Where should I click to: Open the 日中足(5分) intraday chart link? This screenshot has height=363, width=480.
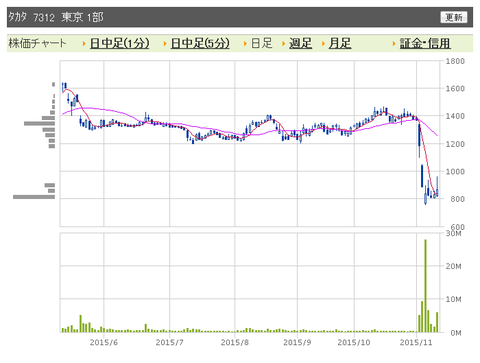coord(200,43)
